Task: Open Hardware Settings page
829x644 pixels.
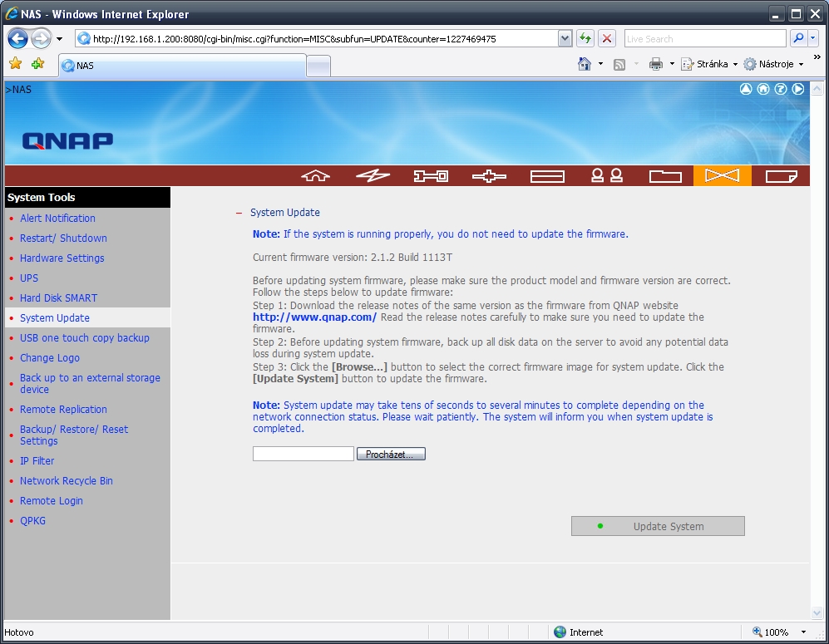Action: pyautogui.click(x=62, y=258)
